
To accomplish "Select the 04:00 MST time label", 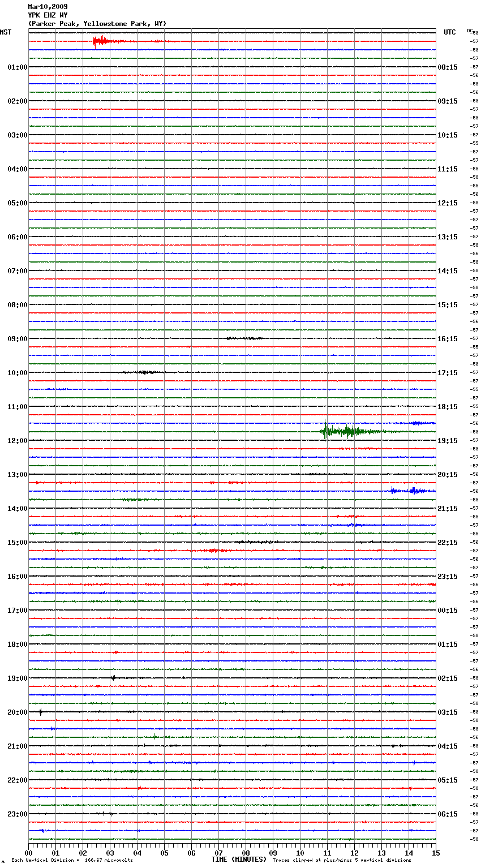I will click(18, 169).
